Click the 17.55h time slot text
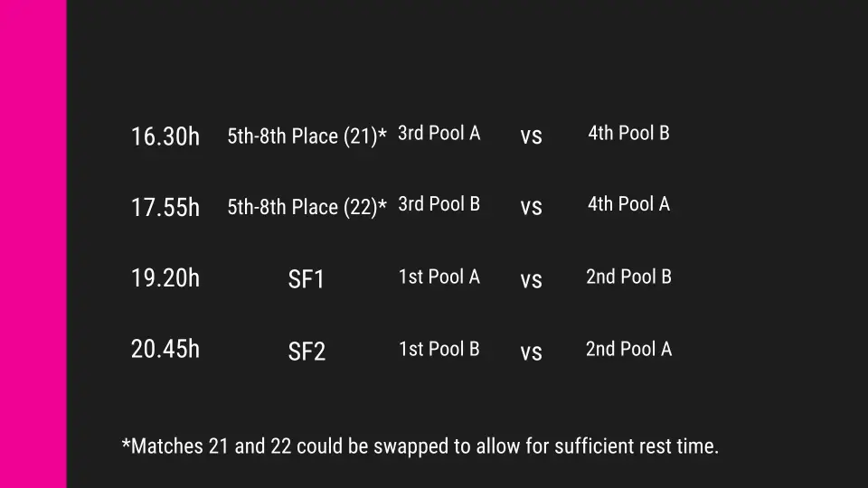Image resolution: width=868 pixels, height=488 pixels. [x=165, y=207]
